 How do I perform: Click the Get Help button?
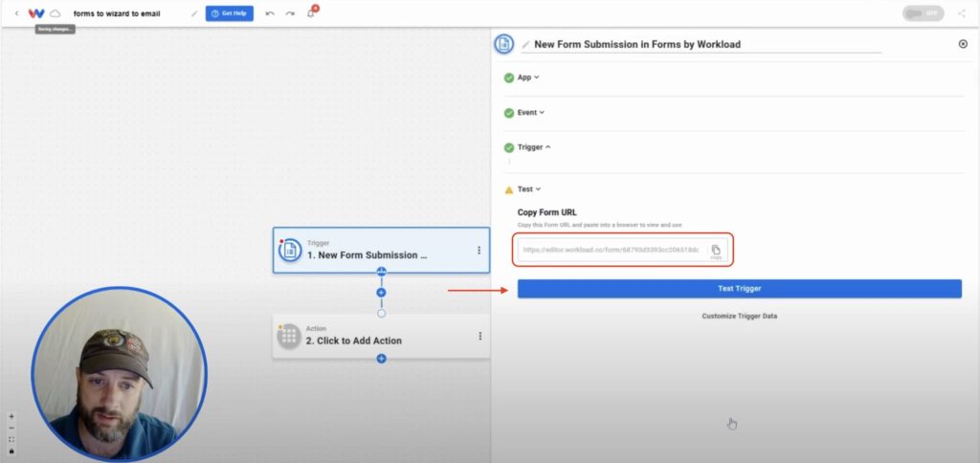[x=230, y=13]
